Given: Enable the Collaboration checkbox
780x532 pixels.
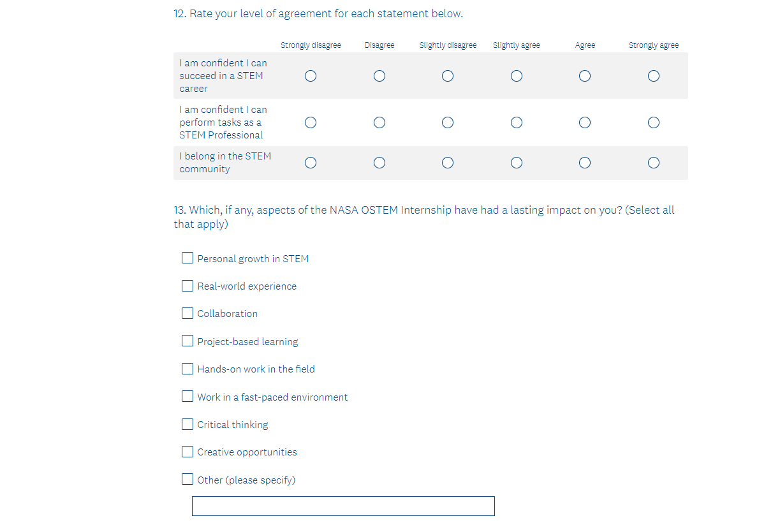Looking at the screenshot, I should [188, 313].
